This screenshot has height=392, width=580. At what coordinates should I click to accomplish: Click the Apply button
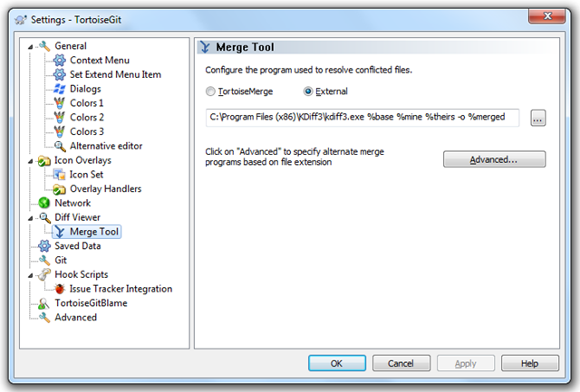point(466,364)
